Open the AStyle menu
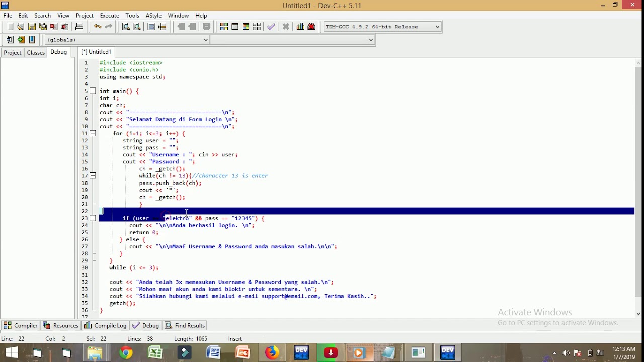 click(153, 16)
